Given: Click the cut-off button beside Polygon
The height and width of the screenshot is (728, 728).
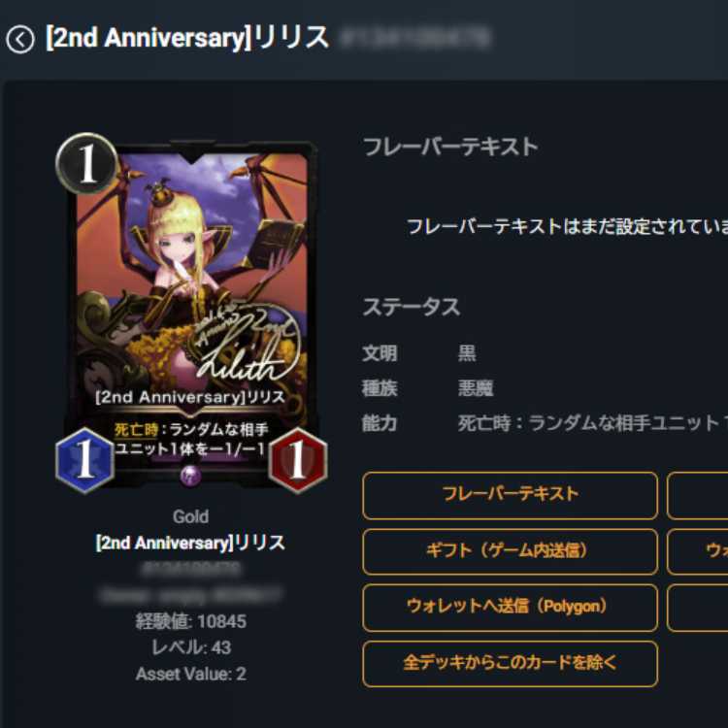Looking at the screenshot, I should tap(697, 608).
